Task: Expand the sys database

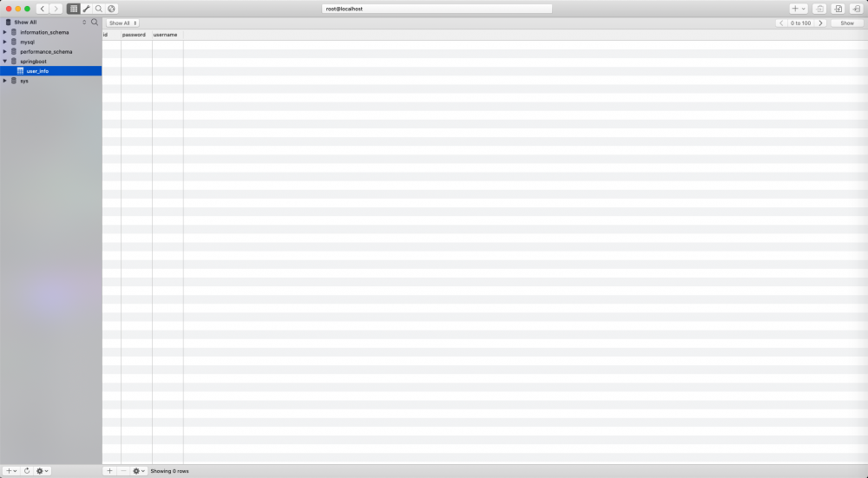Action: tap(5, 81)
